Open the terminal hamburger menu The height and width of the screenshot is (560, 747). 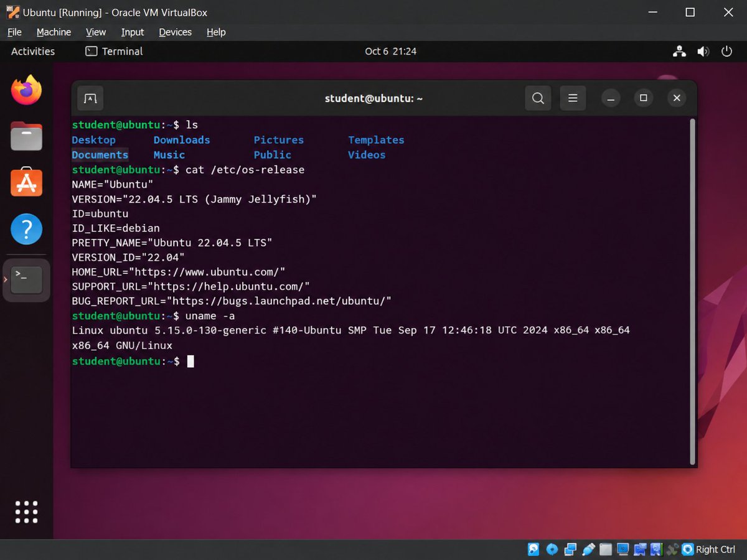(x=573, y=98)
